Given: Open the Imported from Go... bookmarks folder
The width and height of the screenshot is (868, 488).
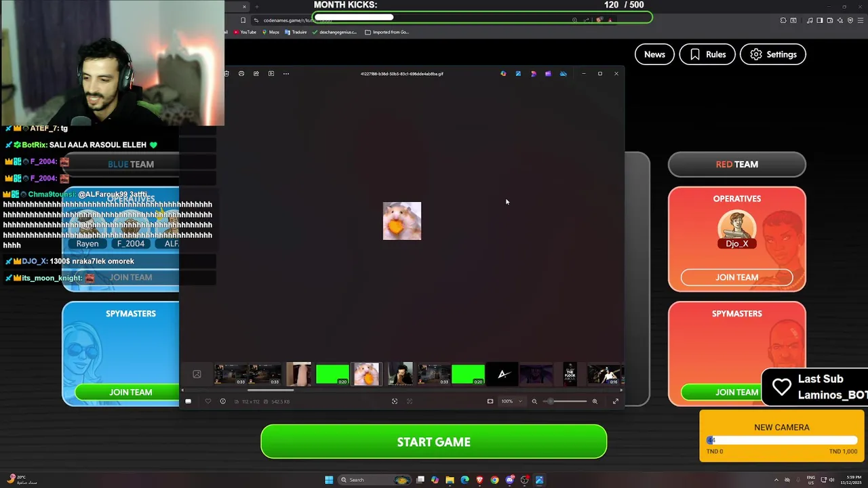Looking at the screenshot, I should [x=387, y=32].
